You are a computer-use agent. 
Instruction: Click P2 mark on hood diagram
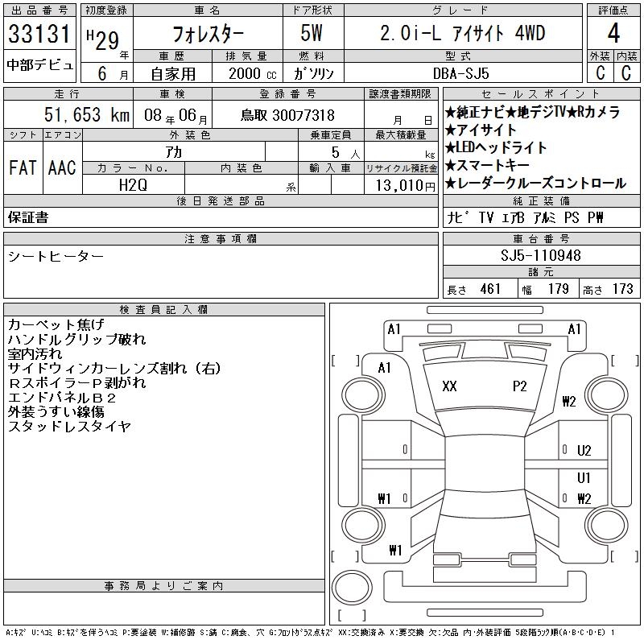click(x=519, y=386)
